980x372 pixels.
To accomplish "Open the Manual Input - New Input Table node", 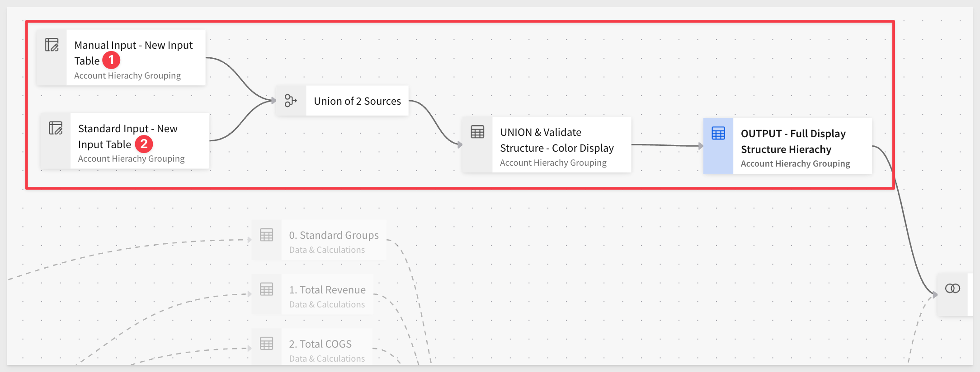I will [x=121, y=57].
